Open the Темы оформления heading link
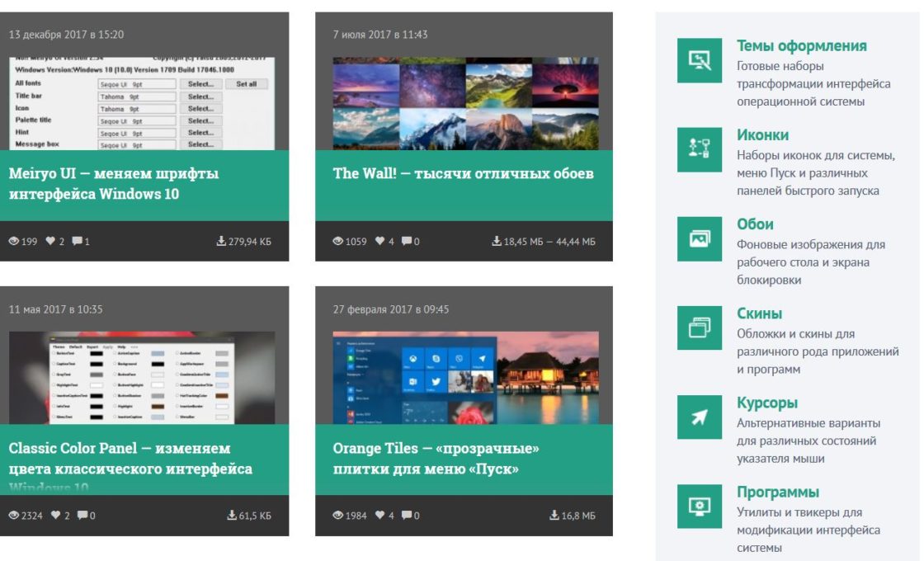The height and width of the screenshot is (561, 924). pyautogui.click(x=801, y=45)
